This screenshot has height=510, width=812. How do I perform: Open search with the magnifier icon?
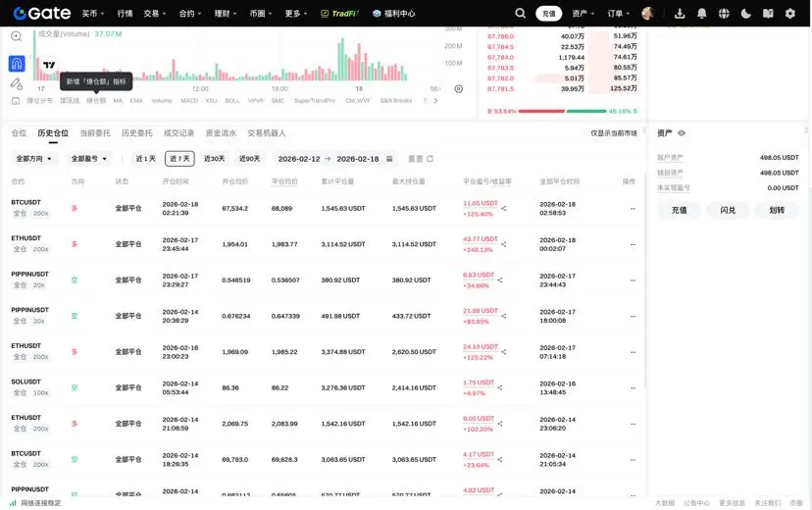521,14
